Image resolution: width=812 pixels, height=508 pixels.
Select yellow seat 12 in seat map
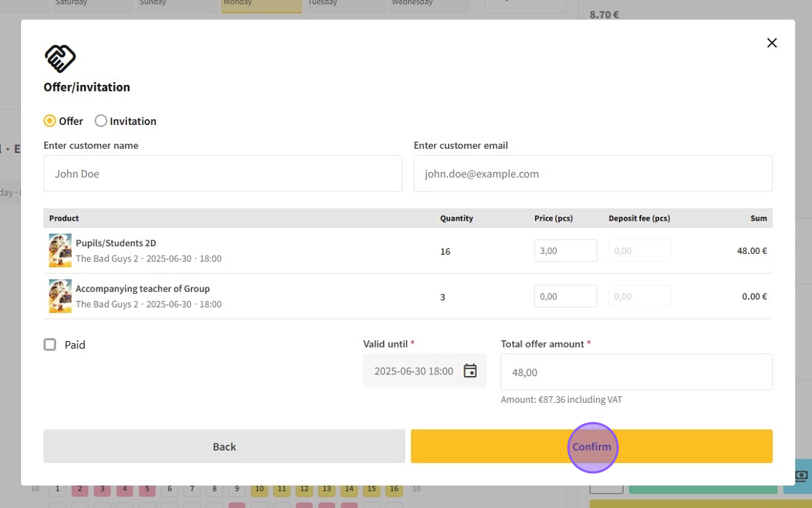304,490
